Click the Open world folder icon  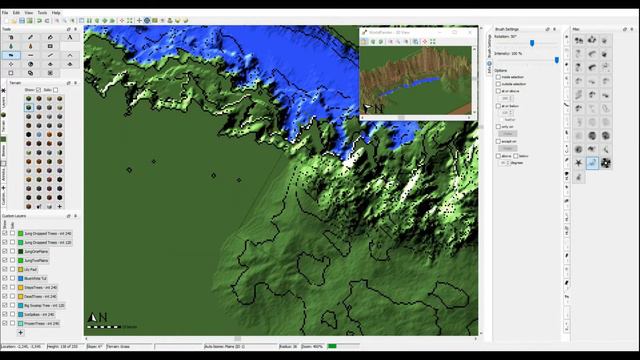[x=14, y=20]
